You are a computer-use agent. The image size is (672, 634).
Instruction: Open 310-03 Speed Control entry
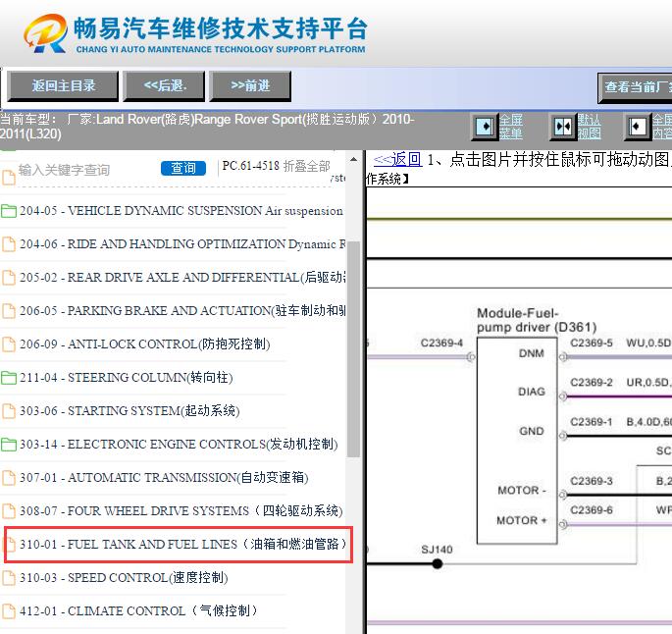click(124, 577)
